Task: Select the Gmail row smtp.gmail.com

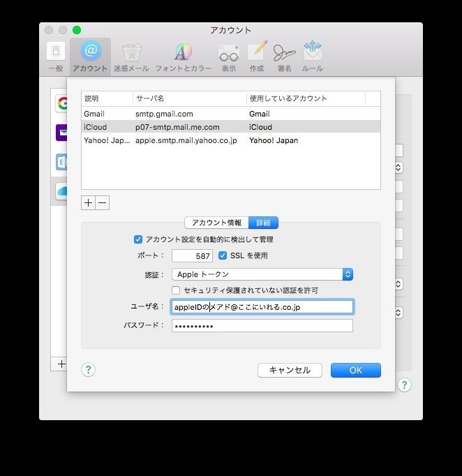Action: (231, 114)
